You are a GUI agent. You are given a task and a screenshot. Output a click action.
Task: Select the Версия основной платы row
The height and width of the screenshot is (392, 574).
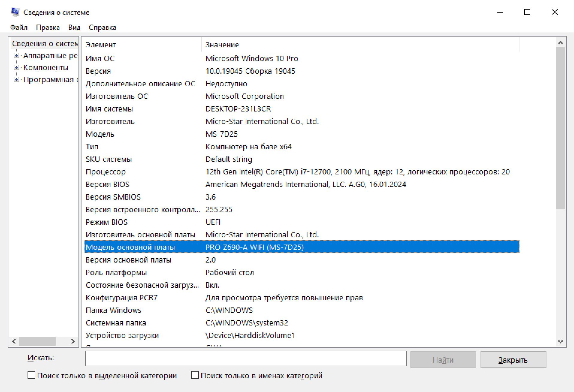(x=302, y=260)
